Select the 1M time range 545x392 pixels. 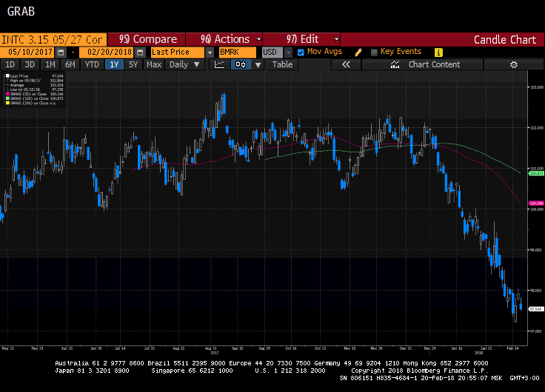pyautogui.click(x=50, y=64)
